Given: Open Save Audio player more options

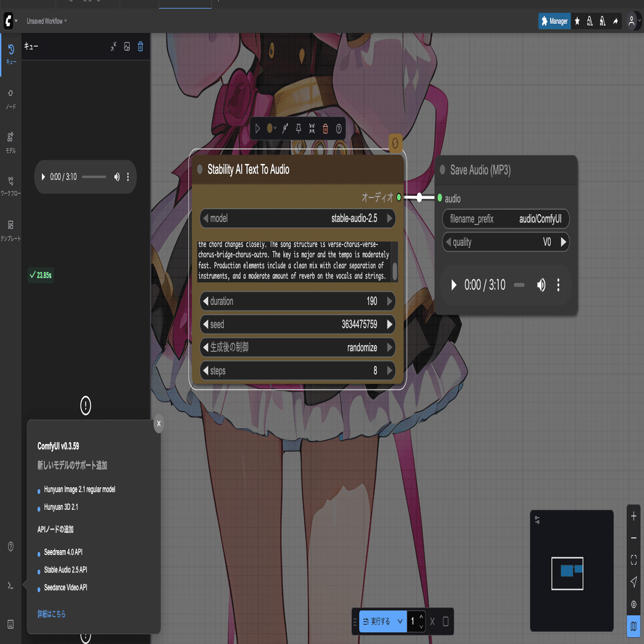Looking at the screenshot, I should [558, 285].
